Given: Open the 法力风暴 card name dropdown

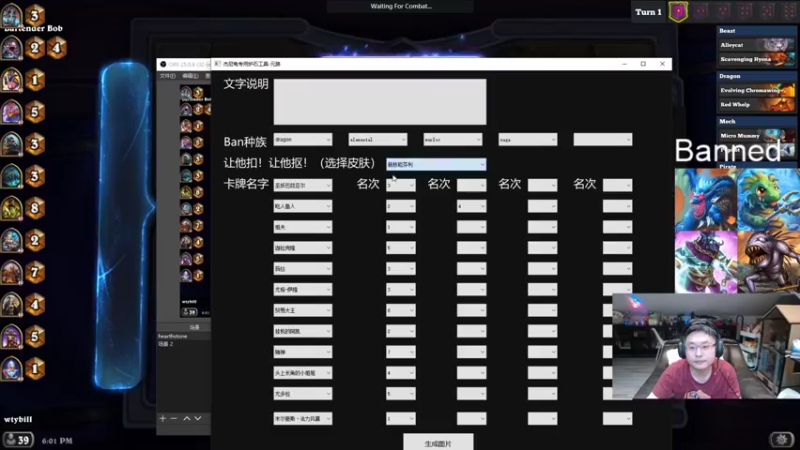Looking at the screenshot, I should click(303, 419).
